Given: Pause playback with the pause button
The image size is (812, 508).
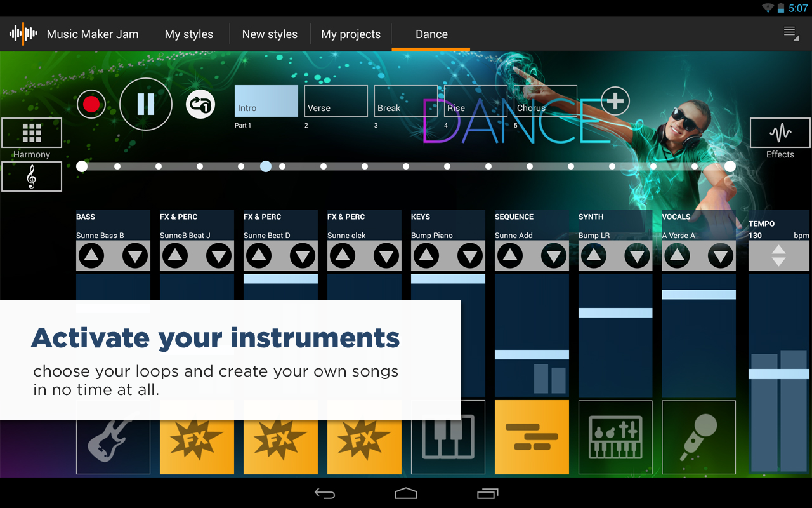Looking at the screenshot, I should (146, 104).
